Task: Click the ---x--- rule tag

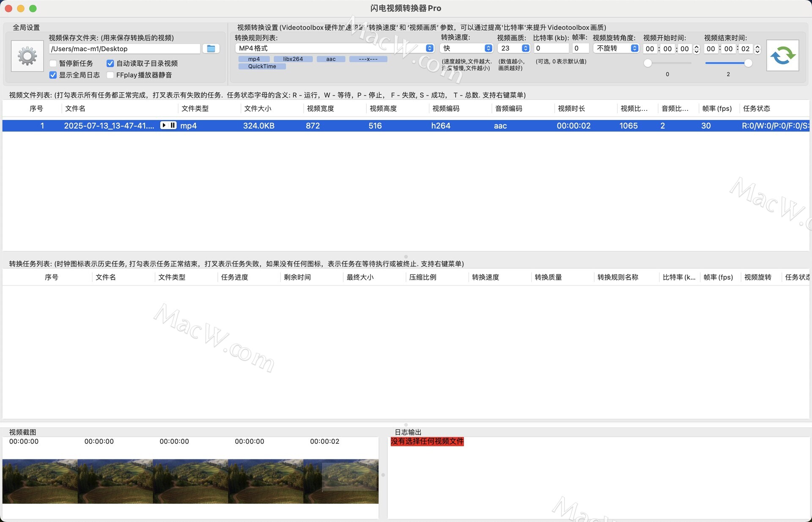Action: pyautogui.click(x=368, y=59)
